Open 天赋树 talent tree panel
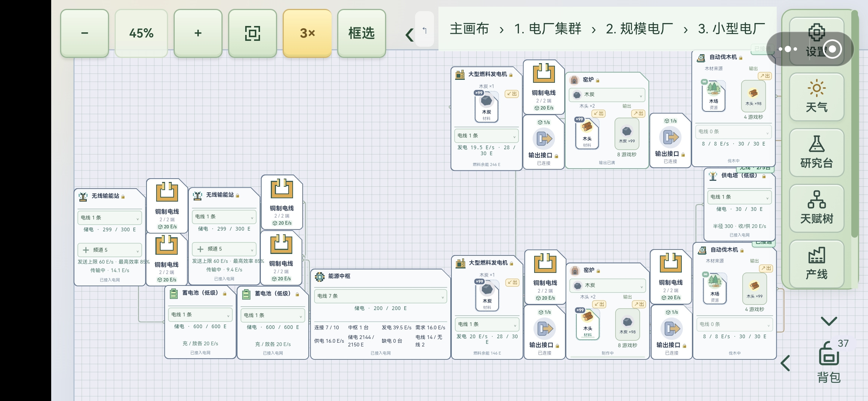The height and width of the screenshot is (401, 868). [x=816, y=208]
